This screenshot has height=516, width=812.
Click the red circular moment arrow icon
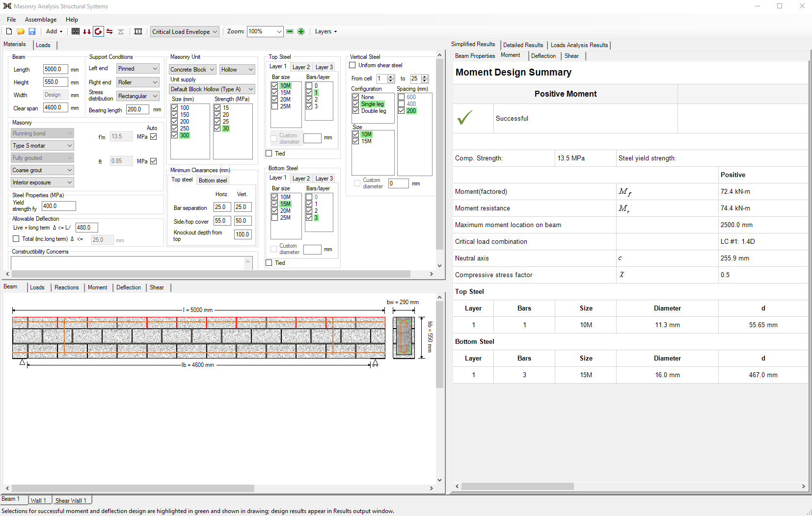pyautogui.click(x=98, y=31)
